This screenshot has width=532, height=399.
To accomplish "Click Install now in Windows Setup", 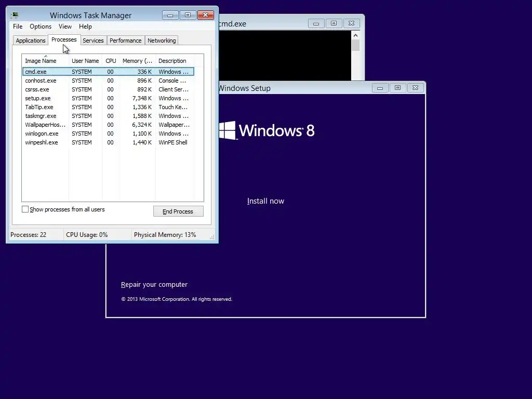I will click(265, 201).
